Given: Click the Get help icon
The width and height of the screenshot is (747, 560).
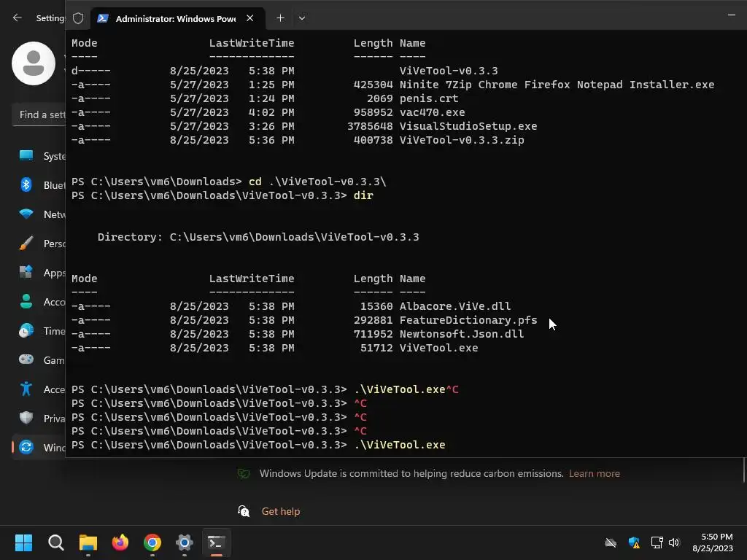Looking at the screenshot, I should [244, 511].
